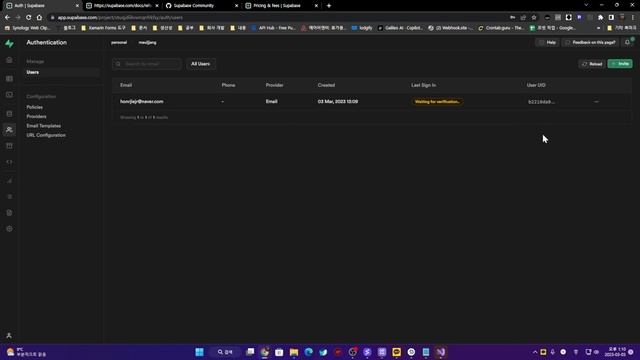Image resolution: width=640 pixels, height=360 pixels.
Task: Click the Supabase logo in the sidebar
Action: (x=9, y=43)
